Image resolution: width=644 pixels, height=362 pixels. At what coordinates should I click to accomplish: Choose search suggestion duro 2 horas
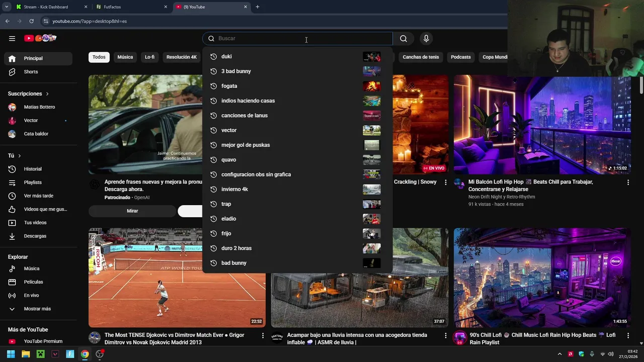(297, 248)
